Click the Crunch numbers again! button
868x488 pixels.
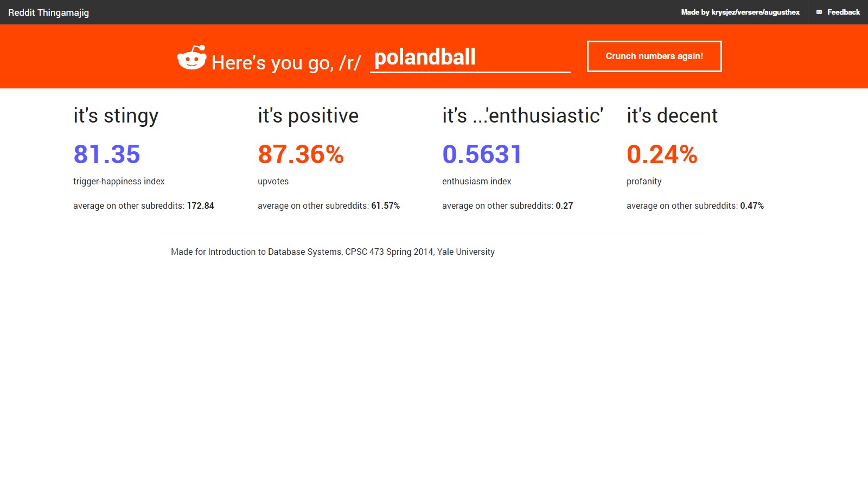654,56
